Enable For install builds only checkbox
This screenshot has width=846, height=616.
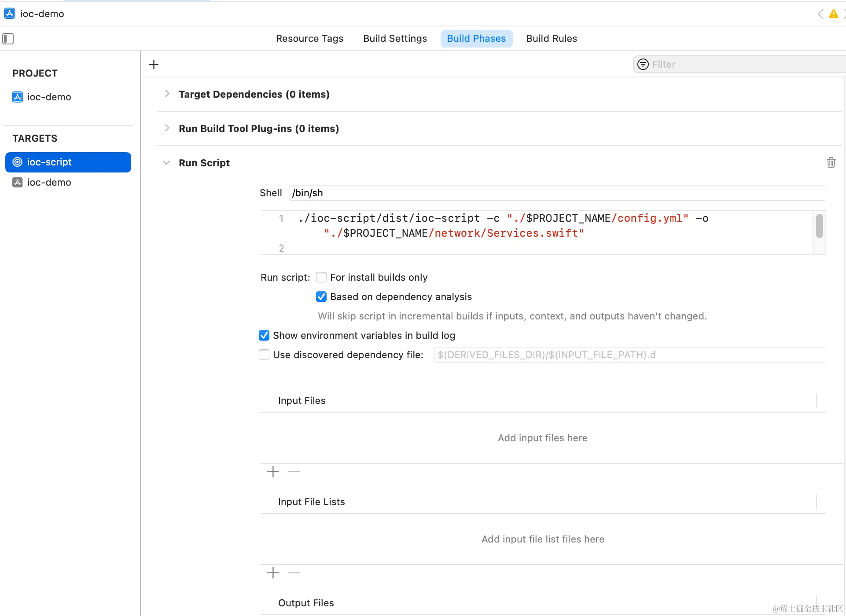pyautogui.click(x=321, y=277)
